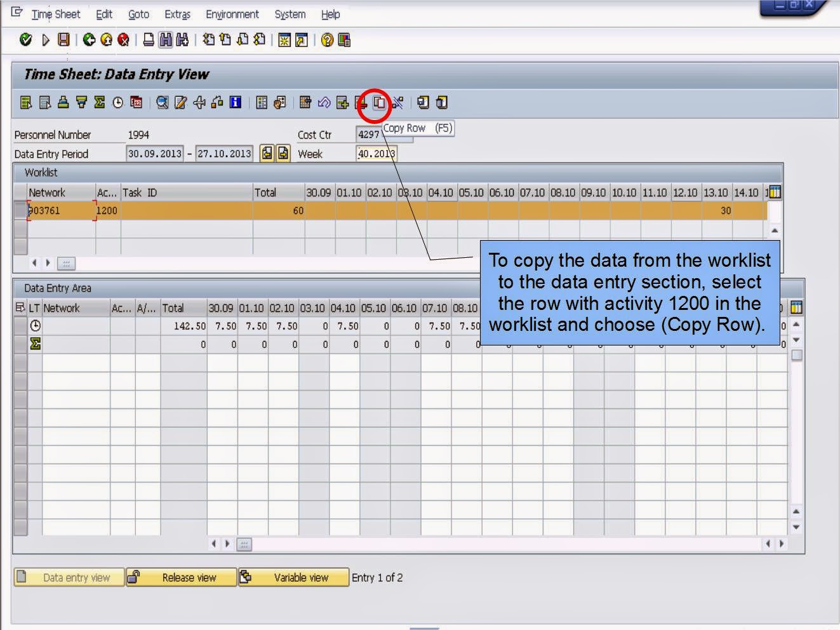Click the green Enter checkmark icon
Image resolution: width=840 pixels, height=630 pixels.
coord(25,40)
